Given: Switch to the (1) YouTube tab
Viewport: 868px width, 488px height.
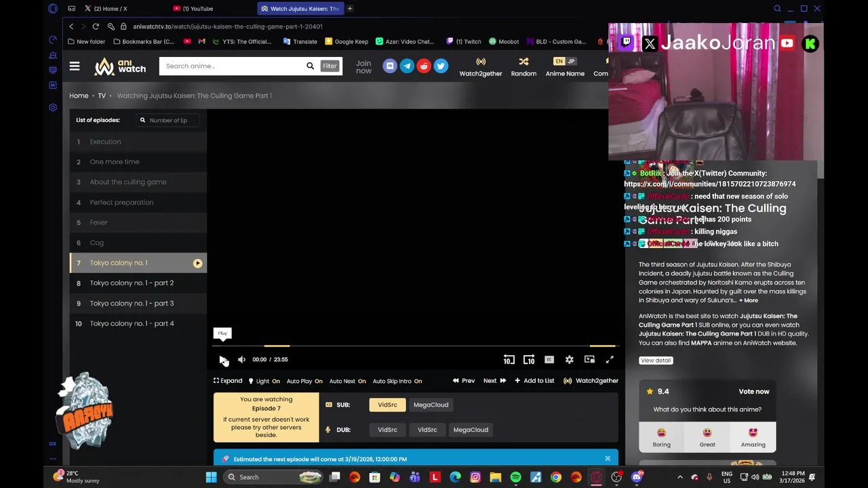Looking at the screenshot, I should [211, 9].
